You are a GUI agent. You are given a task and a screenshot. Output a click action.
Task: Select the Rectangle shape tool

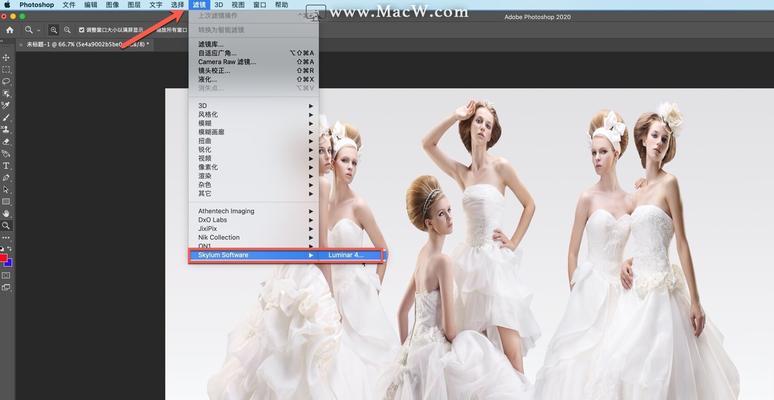click(x=6, y=201)
